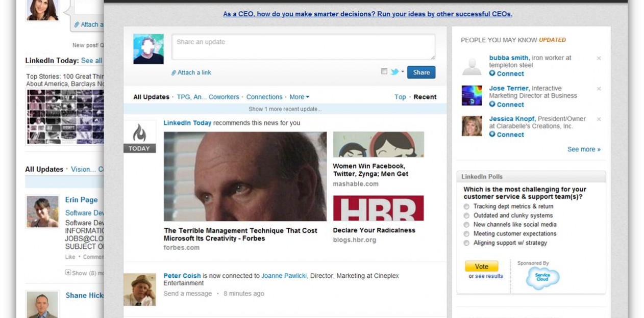Expand the Twitter account dropdown arrow
Image resolution: width=644 pixels, height=318 pixels.
(x=403, y=72)
